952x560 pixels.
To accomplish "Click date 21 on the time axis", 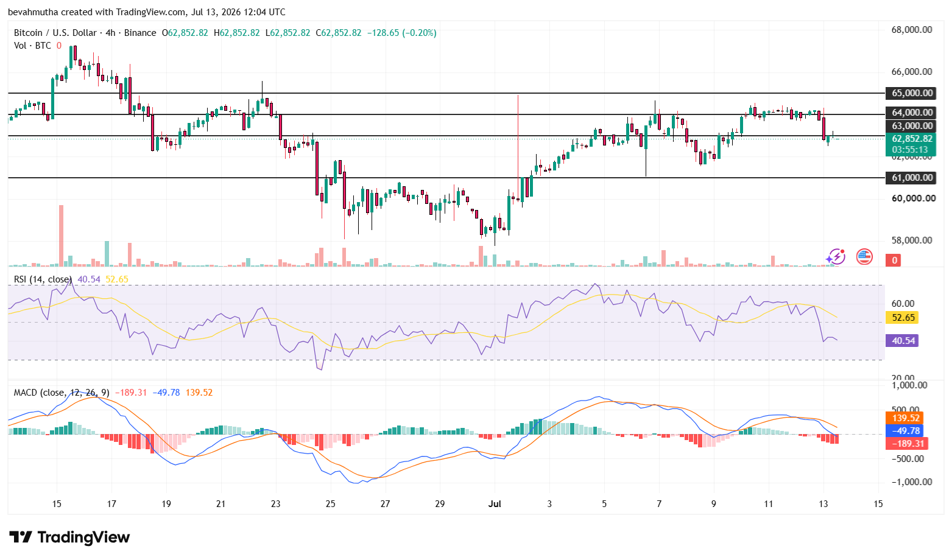I will coord(221,504).
